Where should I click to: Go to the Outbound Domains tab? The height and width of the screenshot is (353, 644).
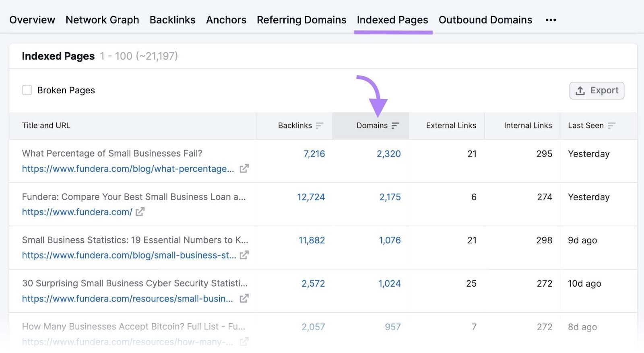(485, 20)
